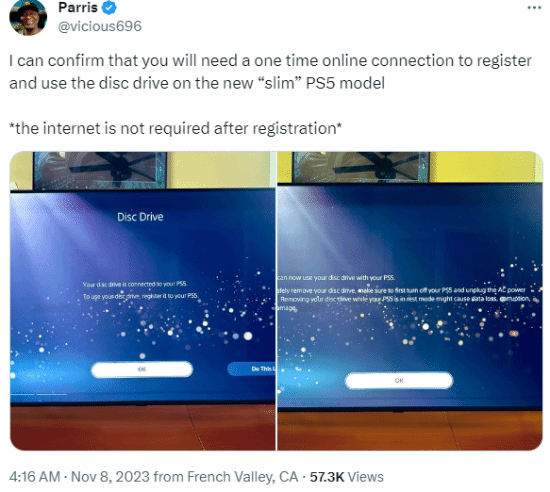Click the OK button in the right photo

pos(399,380)
